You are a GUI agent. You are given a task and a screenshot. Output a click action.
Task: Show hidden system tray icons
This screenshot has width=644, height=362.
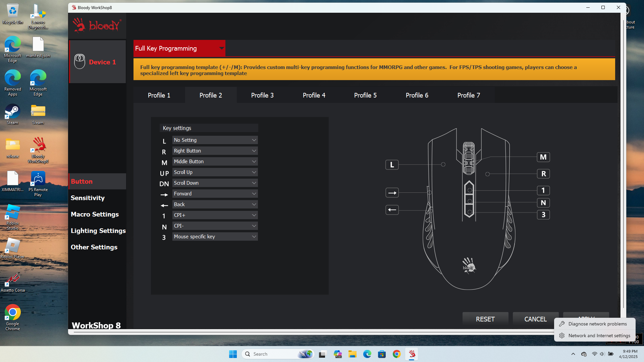[573, 354]
